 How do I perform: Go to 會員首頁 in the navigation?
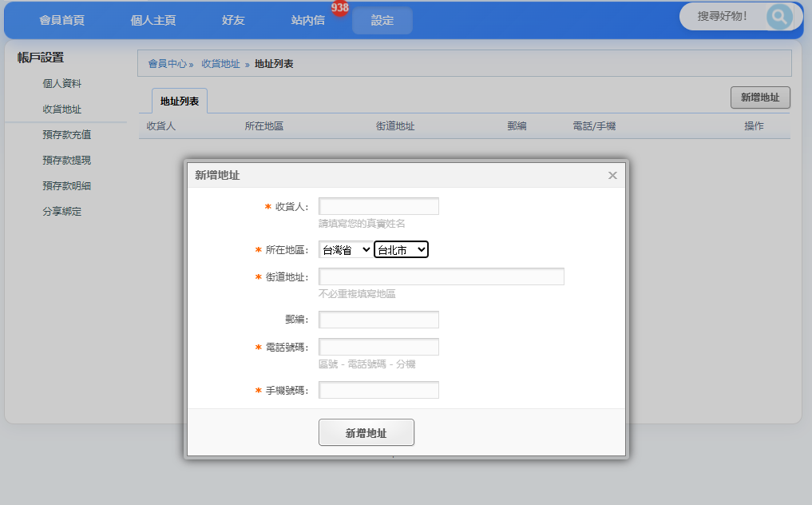[61, 21]
